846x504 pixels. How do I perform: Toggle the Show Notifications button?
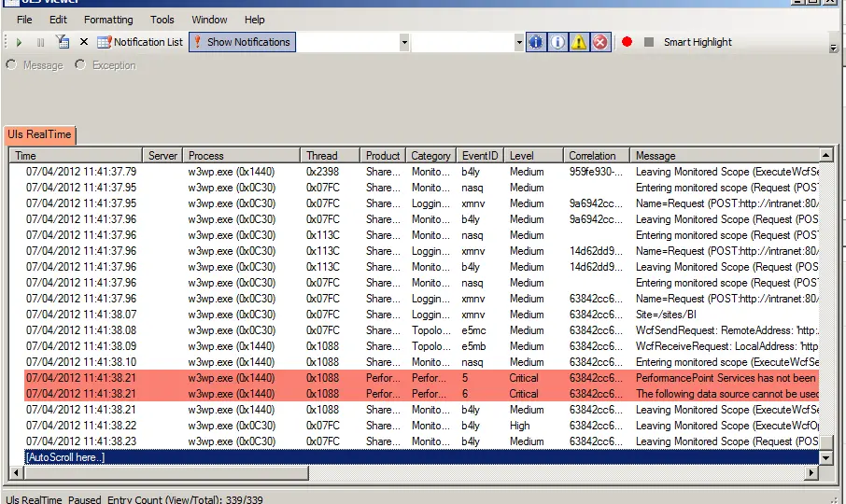pos(242,42)
